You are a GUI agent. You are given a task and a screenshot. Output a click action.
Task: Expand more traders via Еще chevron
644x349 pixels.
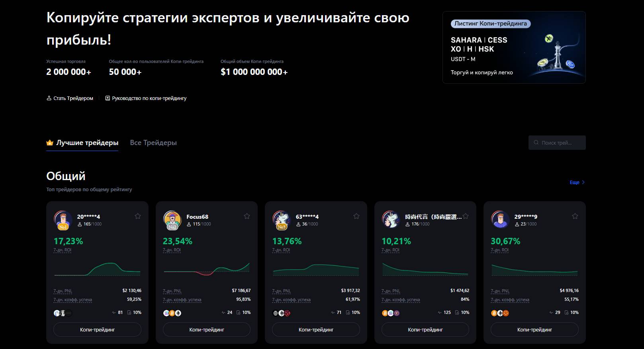[583, 182]
